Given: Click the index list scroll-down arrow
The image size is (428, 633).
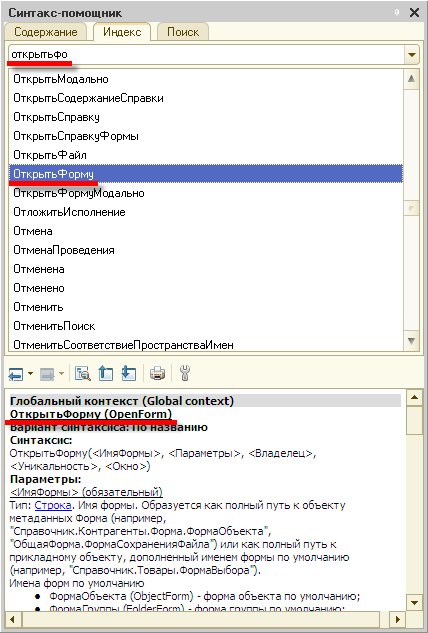Looking at the screenshot, I should pos(411,341).
